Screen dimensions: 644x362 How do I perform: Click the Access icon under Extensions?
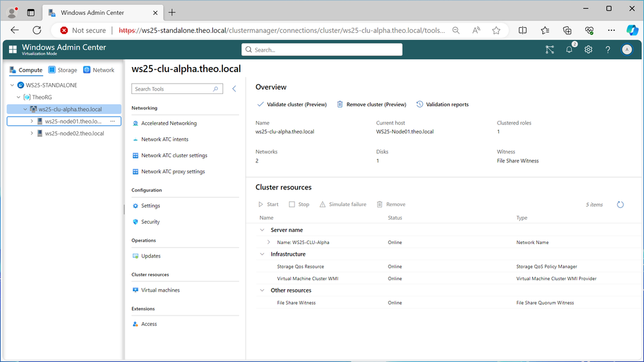point(135,324)
